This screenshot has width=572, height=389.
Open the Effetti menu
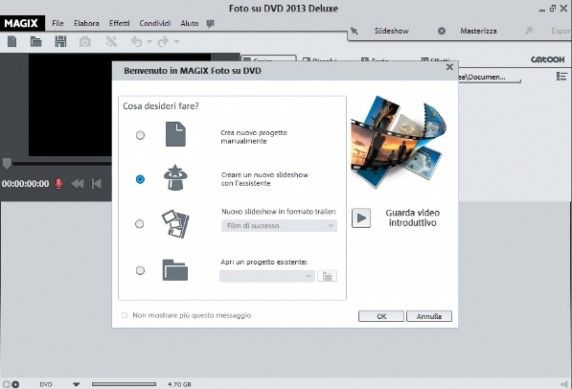[119, 23]
